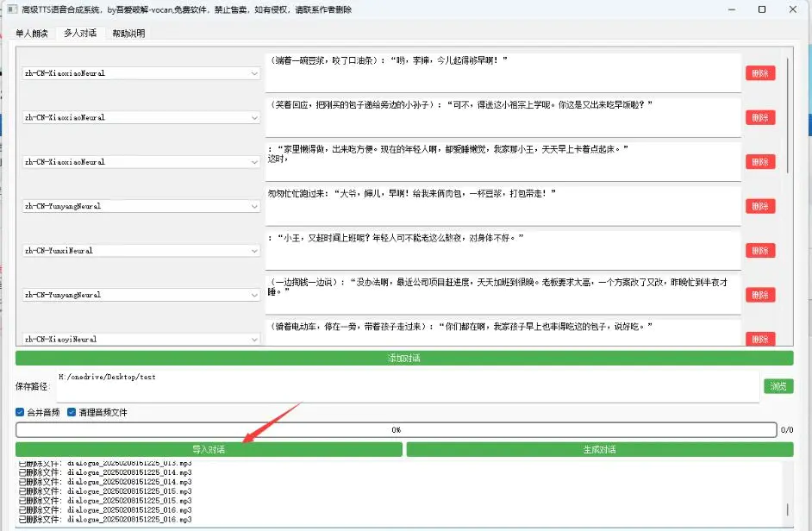Click the 生成对话 button
The height and width of the screenshot is (531, 812).
tap(601, 449)
